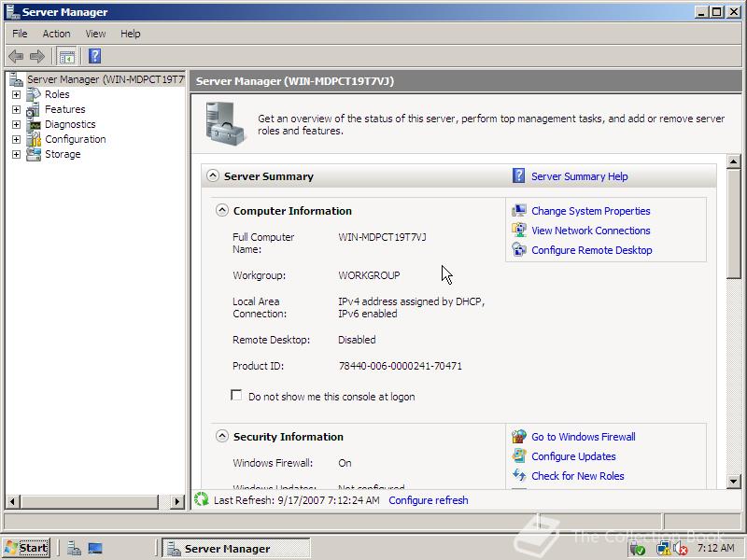
Task: Open the View Network Connections link
Action: [x=591, y=231]
